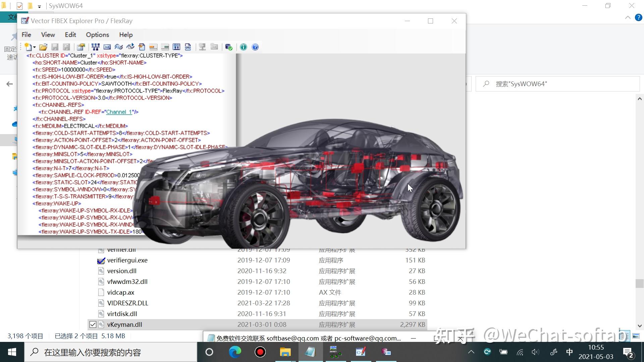Click the green info toolbar icon
Screen dimensions: 644x362
click(244, 47)
